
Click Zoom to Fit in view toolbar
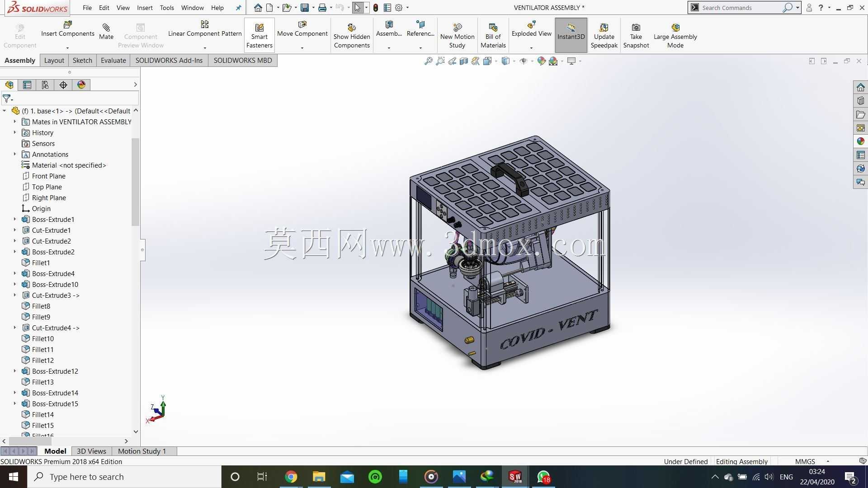(428, 61)
